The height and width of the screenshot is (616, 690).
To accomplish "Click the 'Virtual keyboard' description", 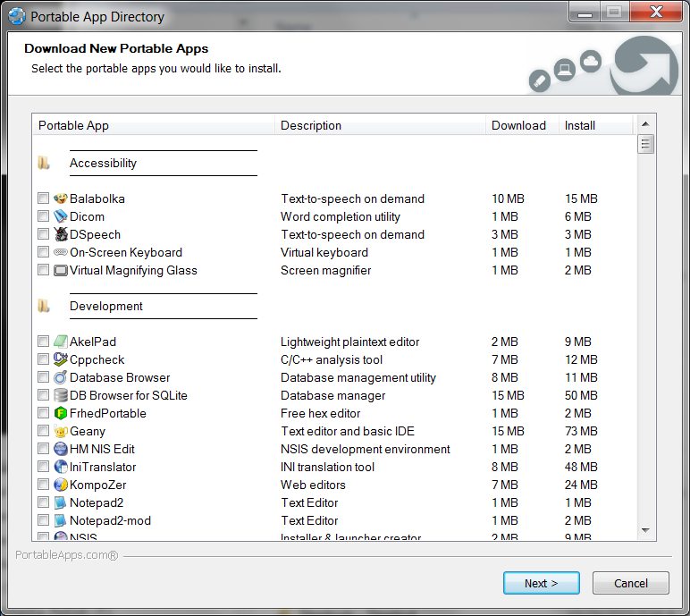I will [x=324, y=252].
